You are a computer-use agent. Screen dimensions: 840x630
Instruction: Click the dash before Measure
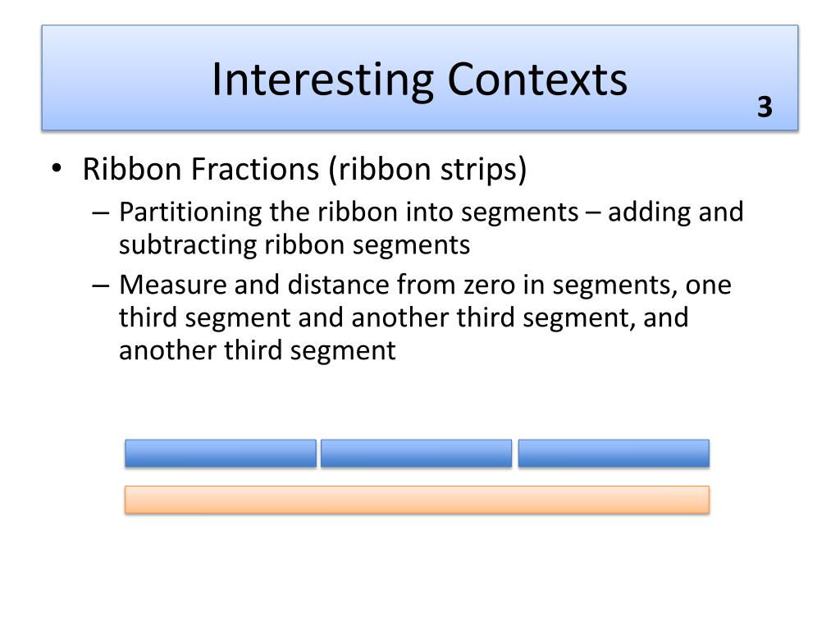pos(101,285)
